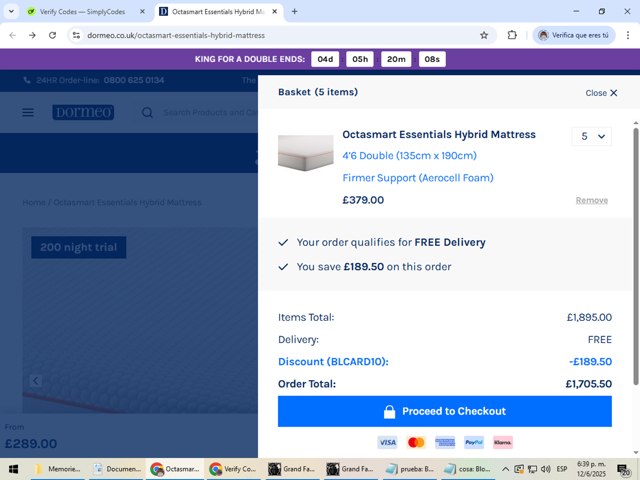
Task: Open the Windows Start menu
Action: point(13,469)
